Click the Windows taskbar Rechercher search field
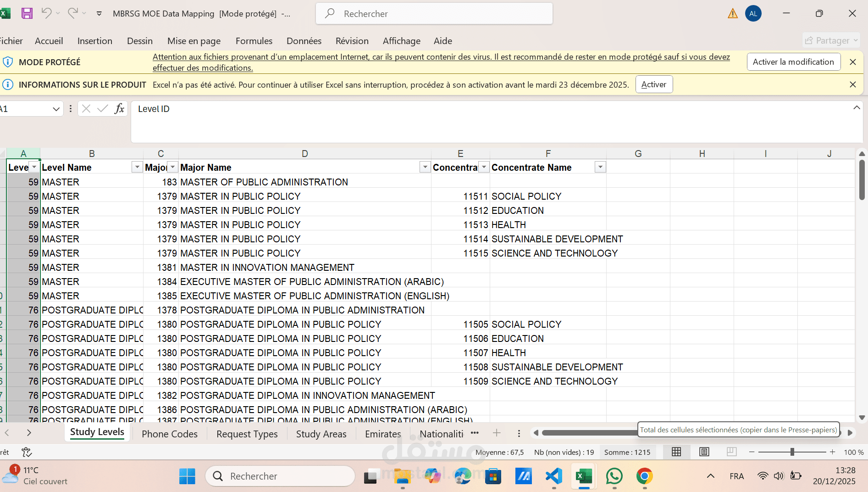The image size is (868, 492). tap(280, 476)
